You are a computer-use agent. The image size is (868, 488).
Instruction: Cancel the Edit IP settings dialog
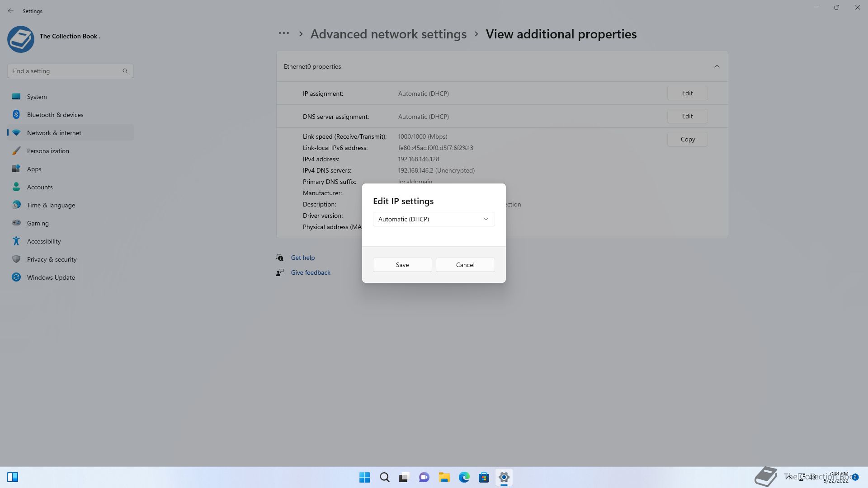[x=465, y=265]
